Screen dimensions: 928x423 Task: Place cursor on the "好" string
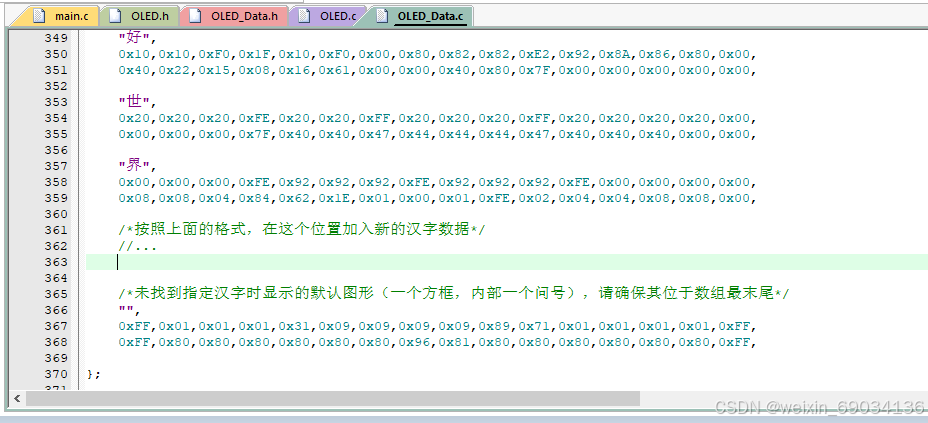pyautogui.click(x=135, y=38)
